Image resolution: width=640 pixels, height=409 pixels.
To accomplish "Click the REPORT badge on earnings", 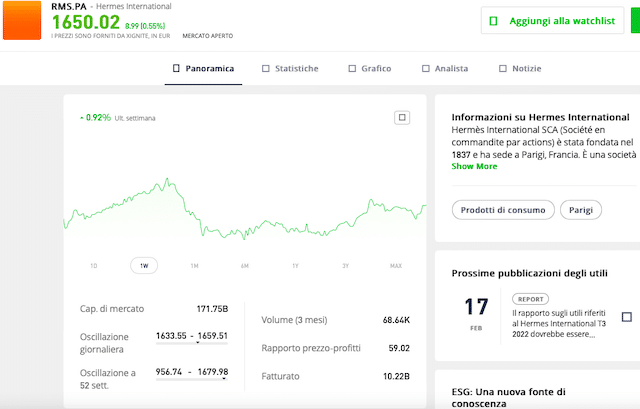I will pos(530,299).
